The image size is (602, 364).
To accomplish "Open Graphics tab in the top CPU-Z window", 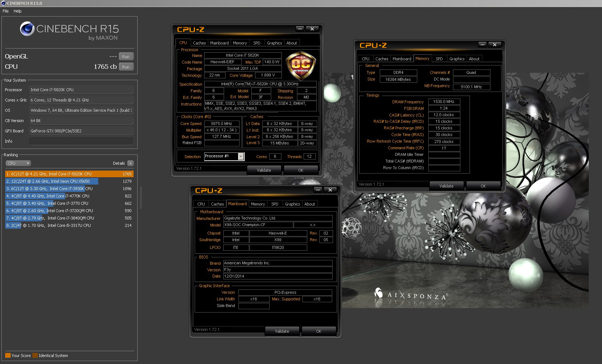I will point(275,43).
